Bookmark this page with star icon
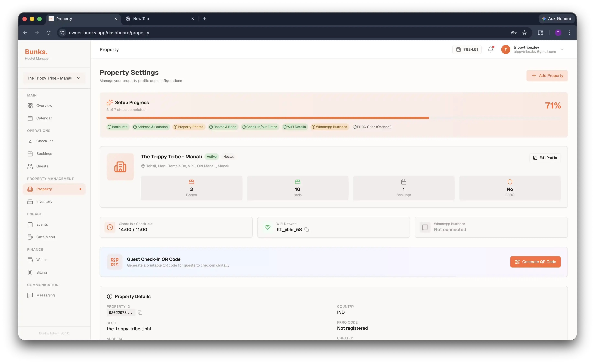Image resolution: width=595 pixels, height=364 pixels. (525, 33)
